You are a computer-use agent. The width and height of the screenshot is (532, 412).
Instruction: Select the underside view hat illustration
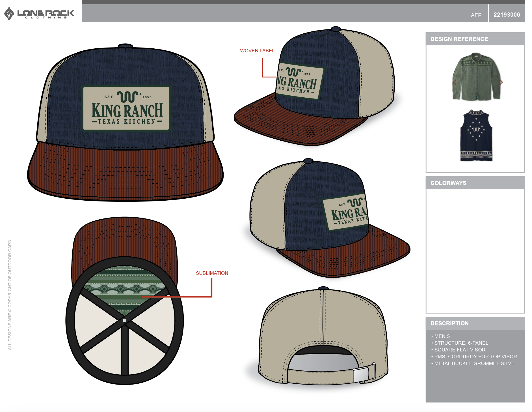pyautogui.click(x=125, y=301)
